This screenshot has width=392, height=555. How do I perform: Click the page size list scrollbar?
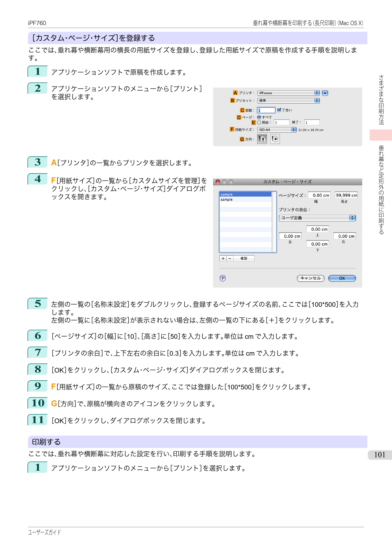click(274, 222)
